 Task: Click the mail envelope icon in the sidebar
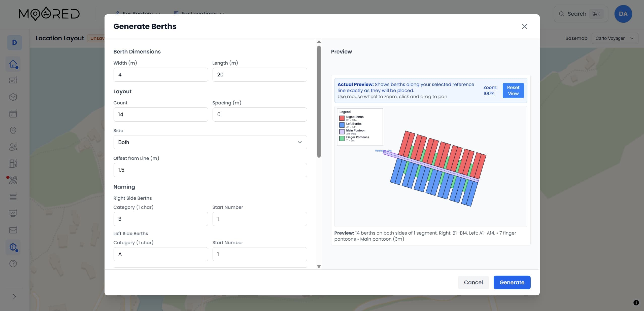[13, 230]
